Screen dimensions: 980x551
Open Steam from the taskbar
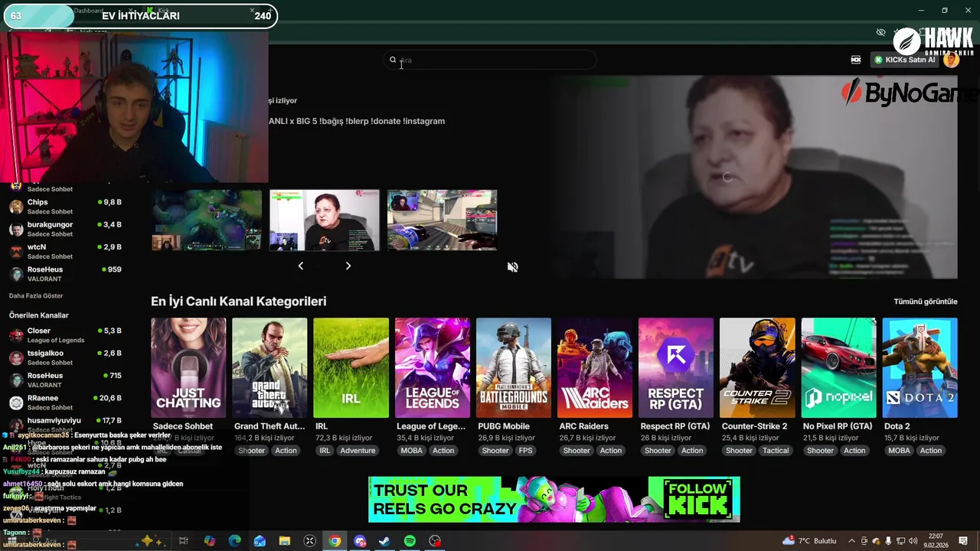tap(384, 541)
